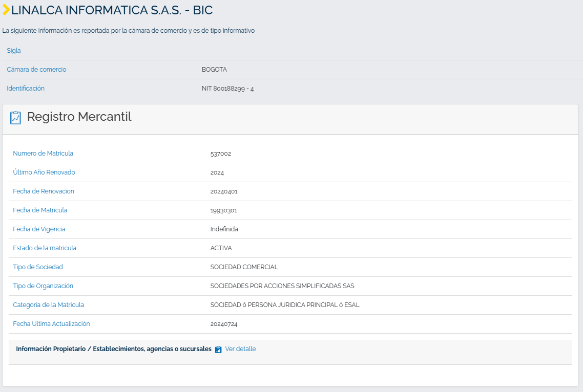Select the Fecha de Vigencia label

[x=39, y=229]
